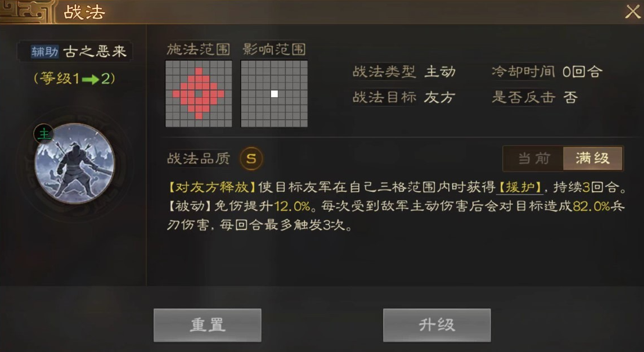Click the 是否反击 否 field
Screen dimensions: 644x352
[x=535, y=97]
